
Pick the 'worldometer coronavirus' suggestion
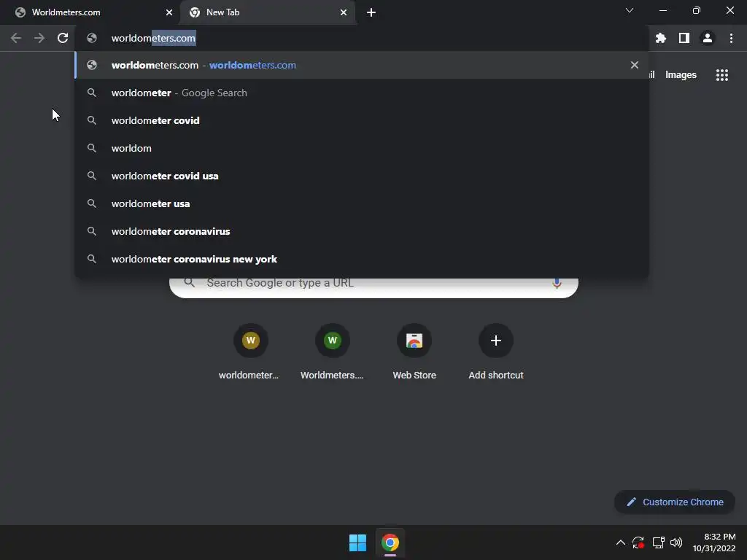coord(362,231)
